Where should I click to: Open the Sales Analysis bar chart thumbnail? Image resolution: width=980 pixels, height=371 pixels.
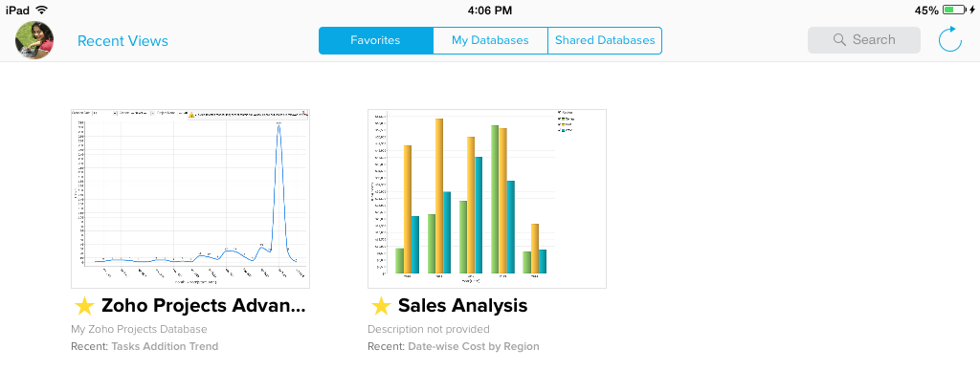click(x=487, y=199)
